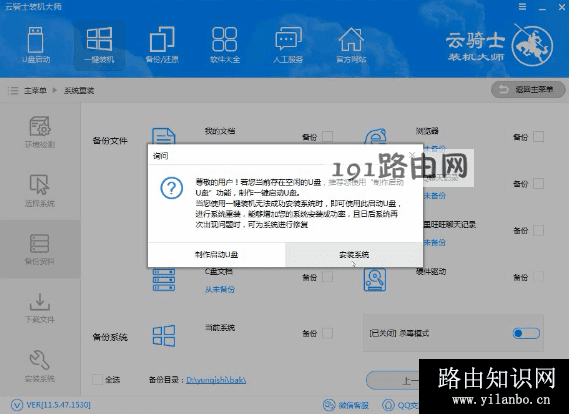Check 备份 box for 我的文档
Image resolution: width=569 pixels, height=414 pixels.
coord(327,137)
